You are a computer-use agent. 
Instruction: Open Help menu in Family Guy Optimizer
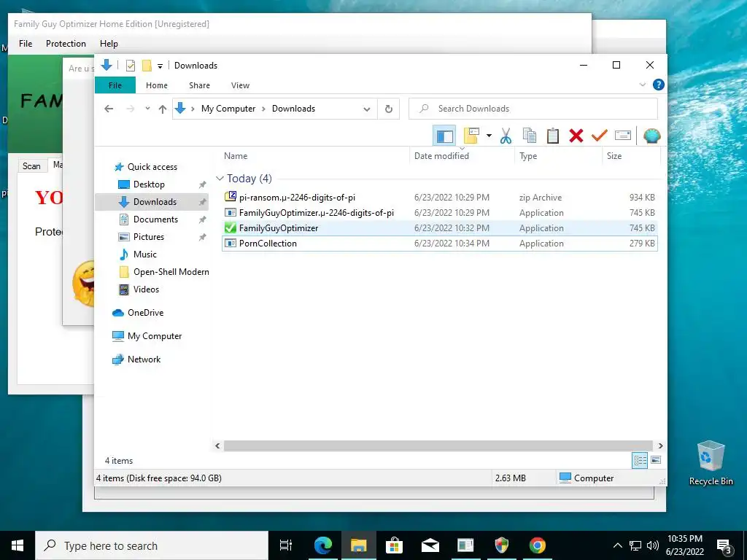(x=109, y=43)
